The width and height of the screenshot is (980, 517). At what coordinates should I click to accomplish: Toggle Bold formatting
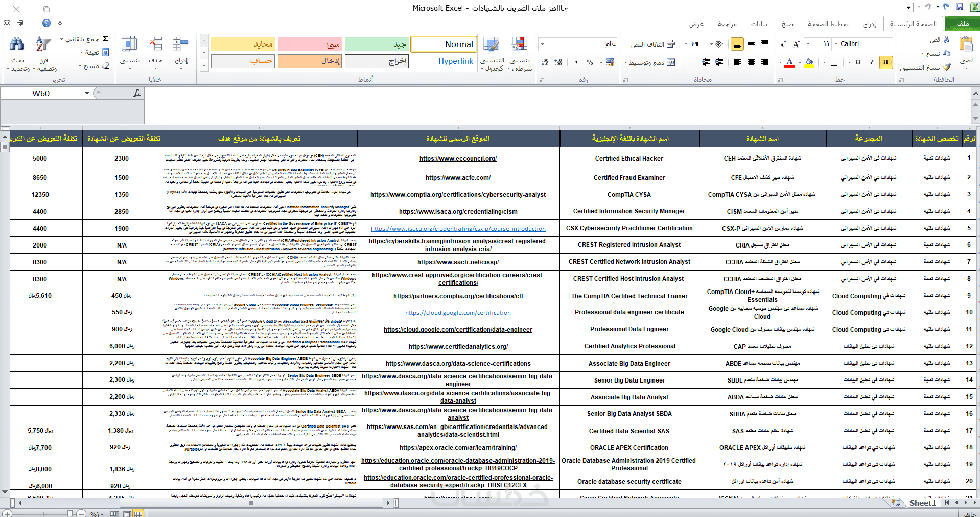pyautogui.click(x=885, y=62)
